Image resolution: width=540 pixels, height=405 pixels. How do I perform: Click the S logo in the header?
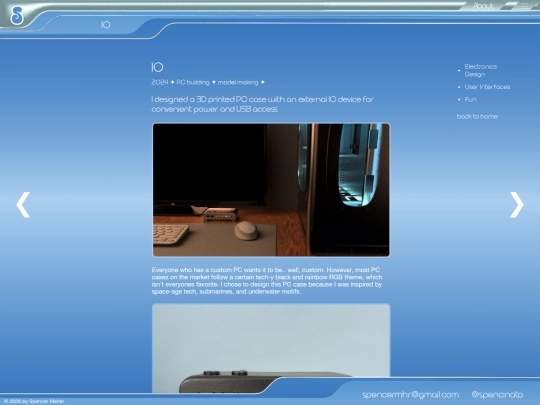17,15
